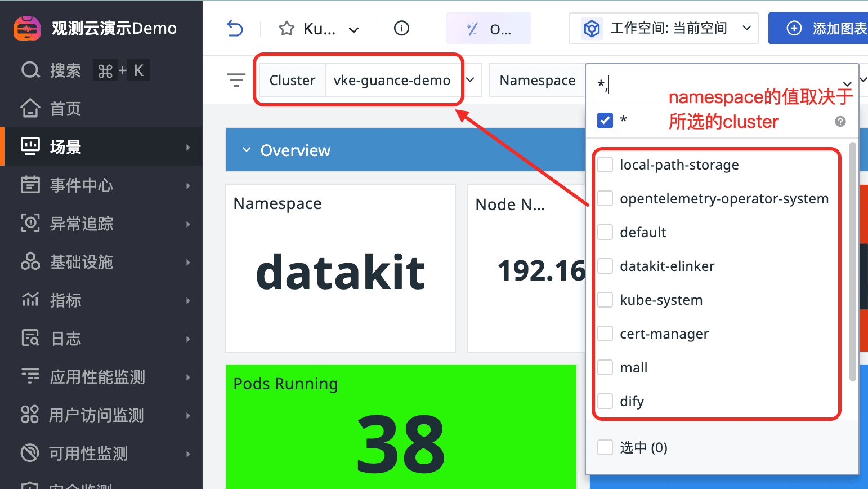
Task: Collapse the Overview section
Action: 247,150
